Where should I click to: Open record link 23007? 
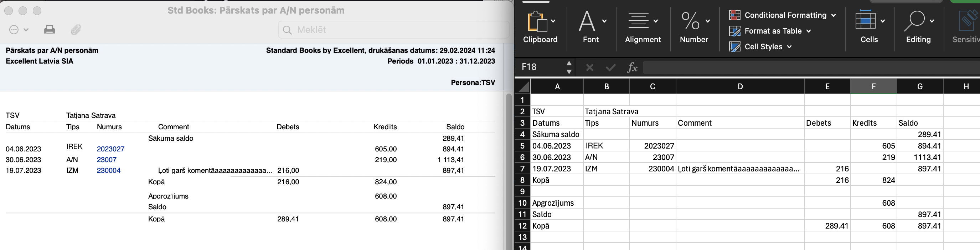tap(107, 160)
